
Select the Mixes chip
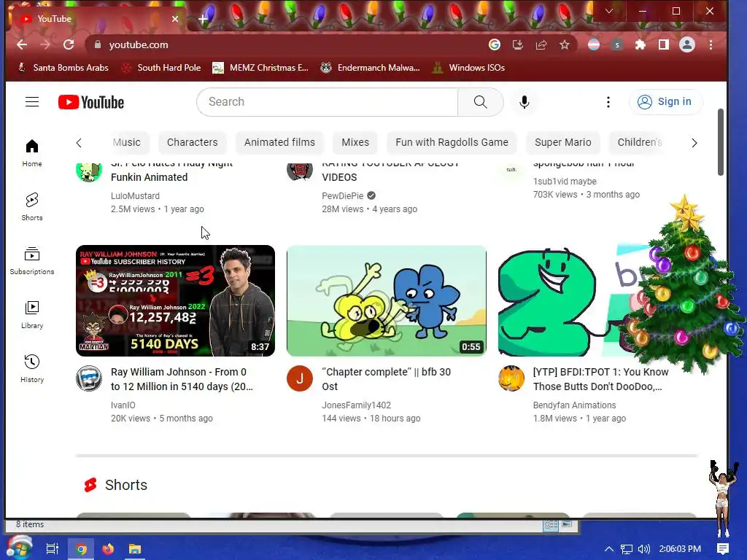355,142
